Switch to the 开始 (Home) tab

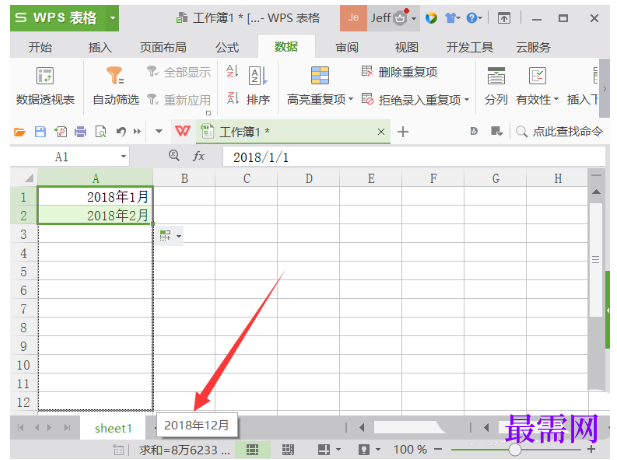click(40, 48)
